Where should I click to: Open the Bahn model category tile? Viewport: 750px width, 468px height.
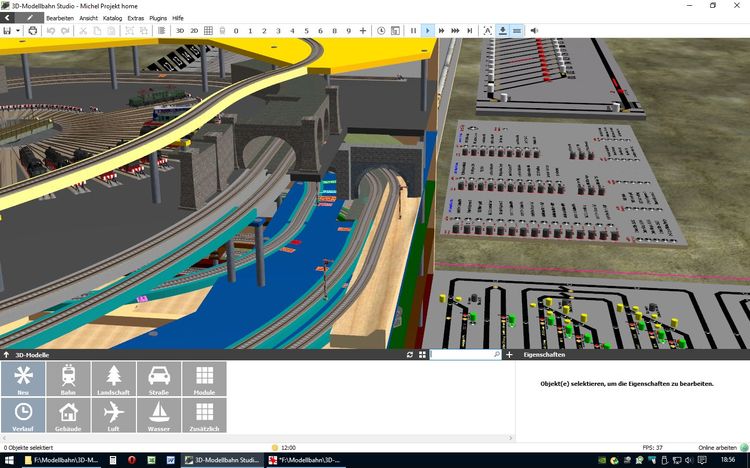click(68, 379)
